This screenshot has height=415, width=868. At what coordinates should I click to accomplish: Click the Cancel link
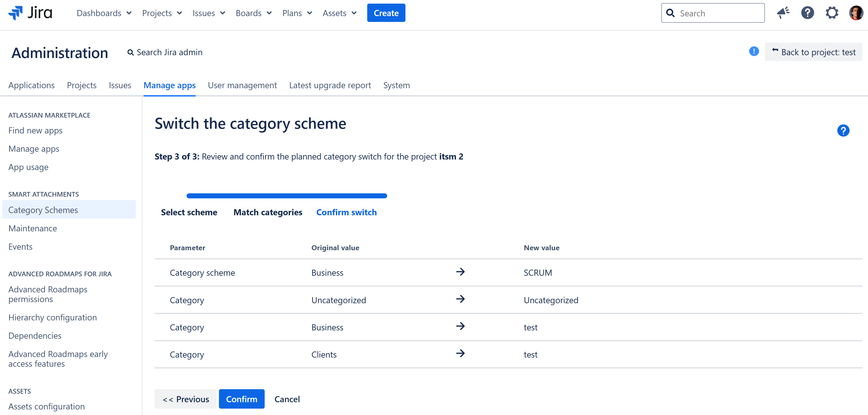pyautogui.click(x=287, y=399)
